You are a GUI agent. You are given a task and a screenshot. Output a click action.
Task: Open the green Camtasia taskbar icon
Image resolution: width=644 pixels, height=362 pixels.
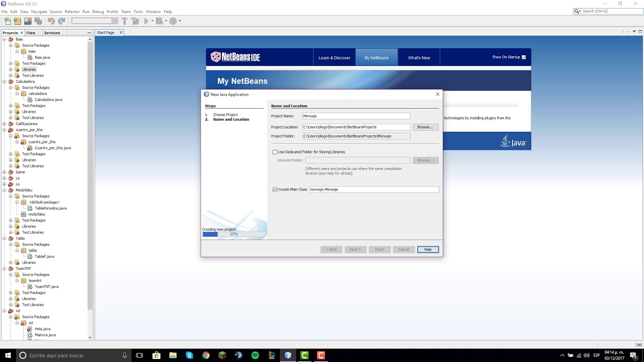click(x=304, y=355)
